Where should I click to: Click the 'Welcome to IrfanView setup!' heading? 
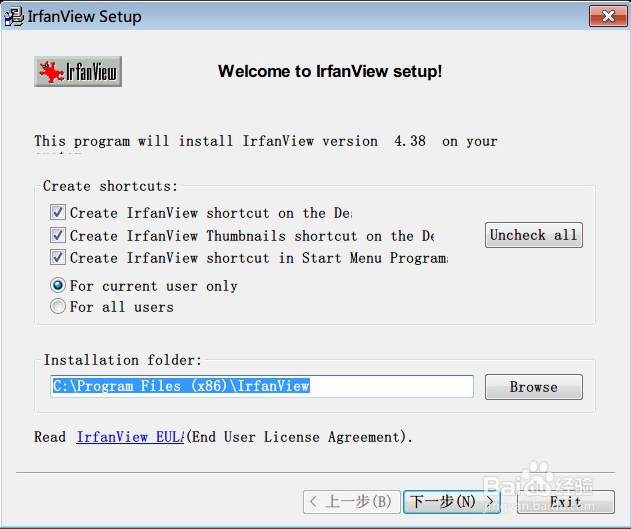330,71
